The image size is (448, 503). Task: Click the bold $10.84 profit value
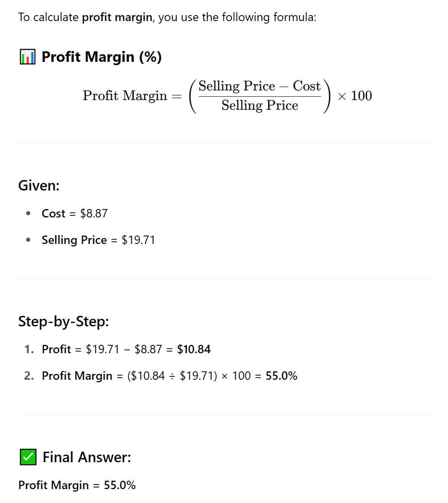tap(194, 349)
